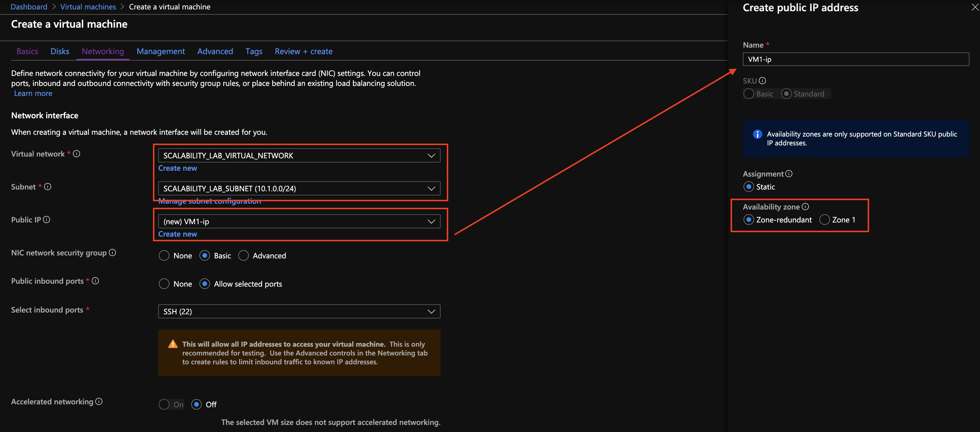Viewport: 980px width, 432px height.
Task: Go to Review + create tab
Action: coord(303,51)
